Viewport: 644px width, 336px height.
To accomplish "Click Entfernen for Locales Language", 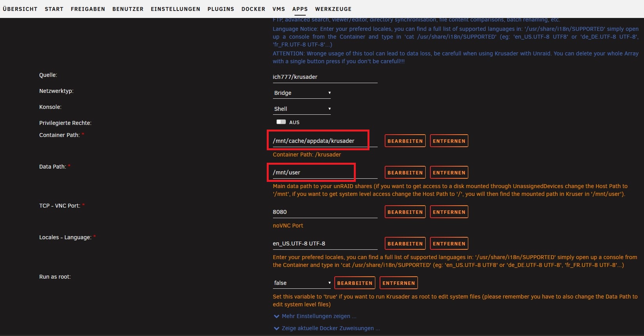I will (x=449, y=244).
